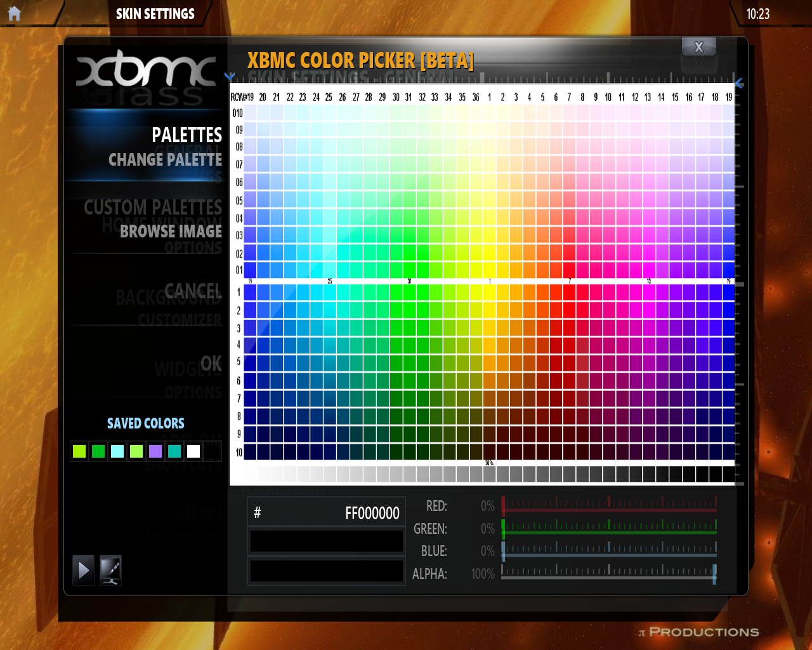Pick light red tint column 7 row 05
The height and width of the screenshot is (650, 812).
pyautogui.click(x=569, y=201)
